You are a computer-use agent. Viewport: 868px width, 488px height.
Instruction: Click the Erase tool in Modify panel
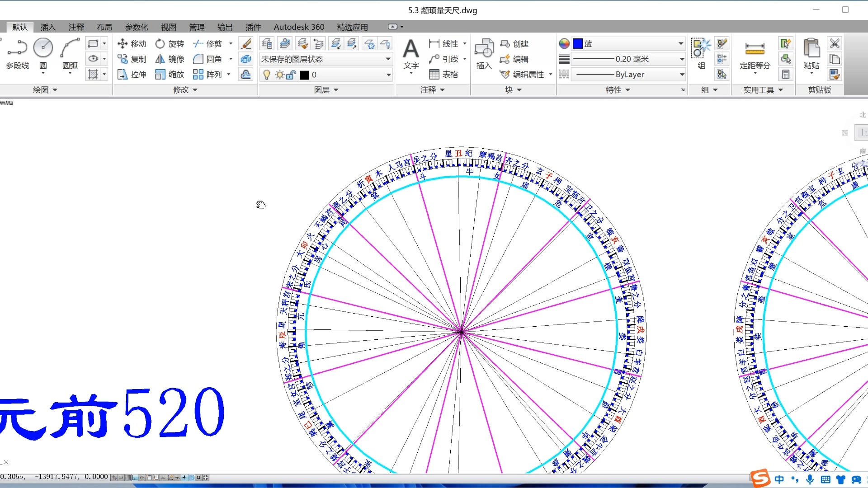[246, 44]
